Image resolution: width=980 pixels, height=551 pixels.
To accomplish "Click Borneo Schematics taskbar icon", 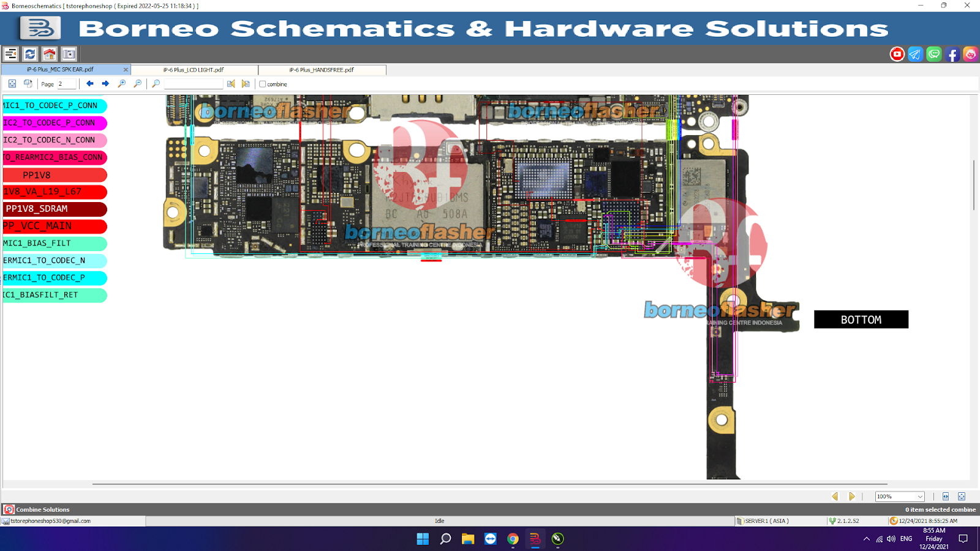I will 535,539.
